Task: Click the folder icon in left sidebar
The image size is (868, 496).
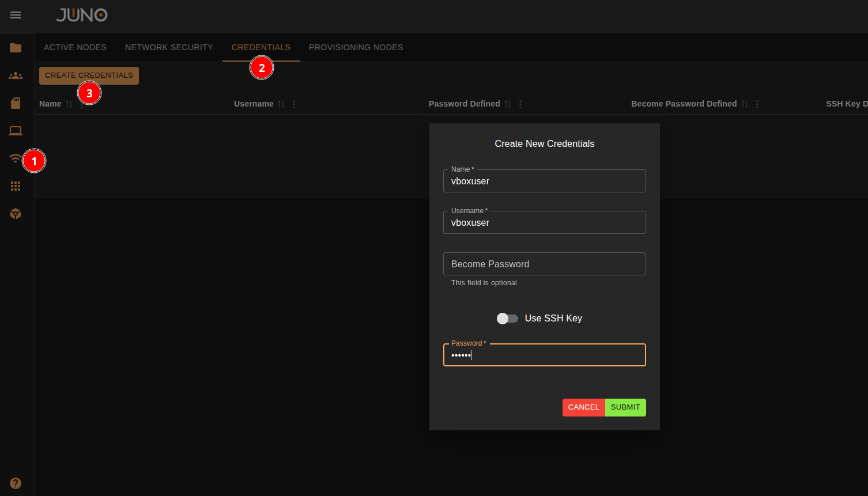Action: coord(16,48)
